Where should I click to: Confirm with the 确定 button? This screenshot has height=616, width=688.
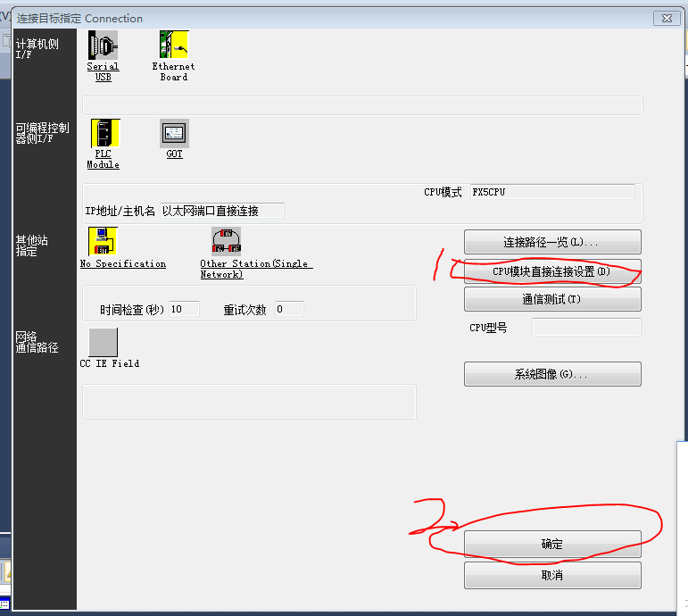coord(552,544)
